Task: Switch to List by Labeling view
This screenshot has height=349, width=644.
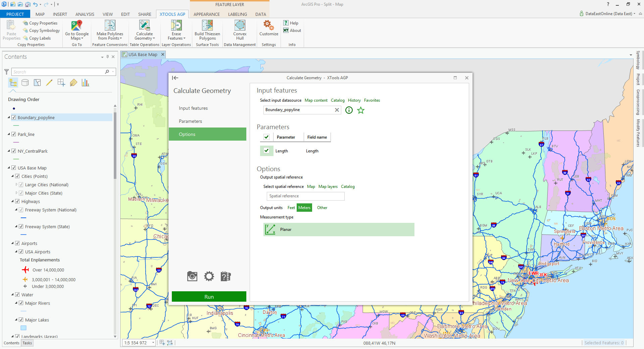Action: coord(73,83)
